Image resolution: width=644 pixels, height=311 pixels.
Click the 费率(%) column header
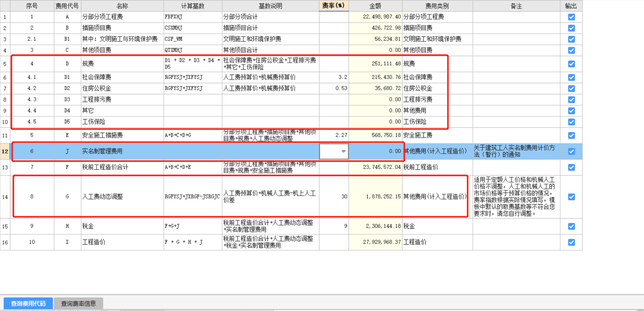tap(334, 6)
